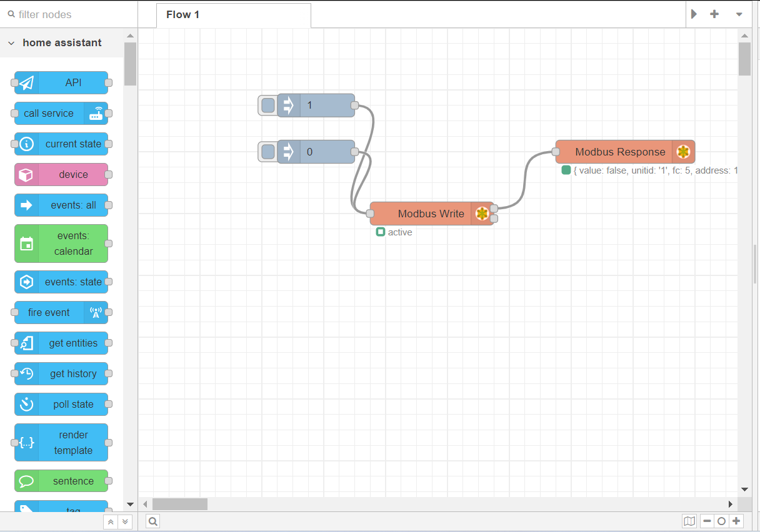Zoom in on the canvas

point(736,521)
